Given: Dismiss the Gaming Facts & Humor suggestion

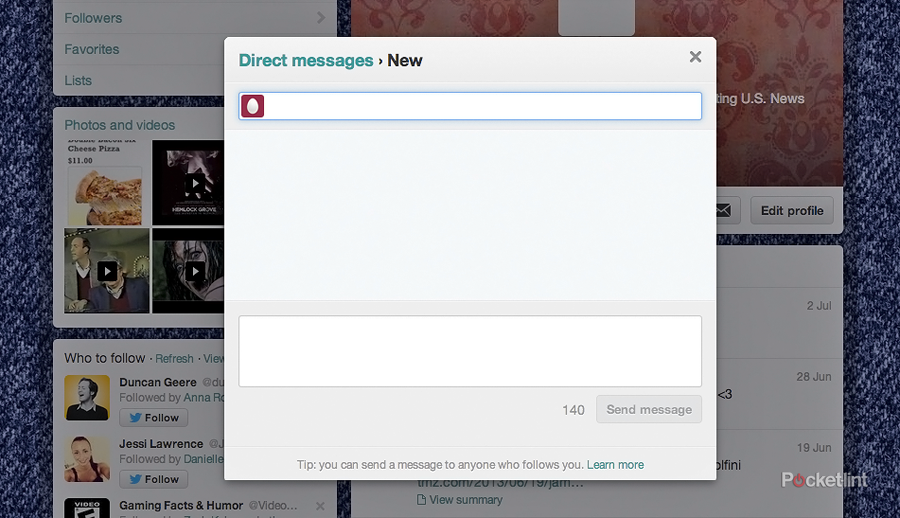Looking at the screenshot, I should point(320,506).
